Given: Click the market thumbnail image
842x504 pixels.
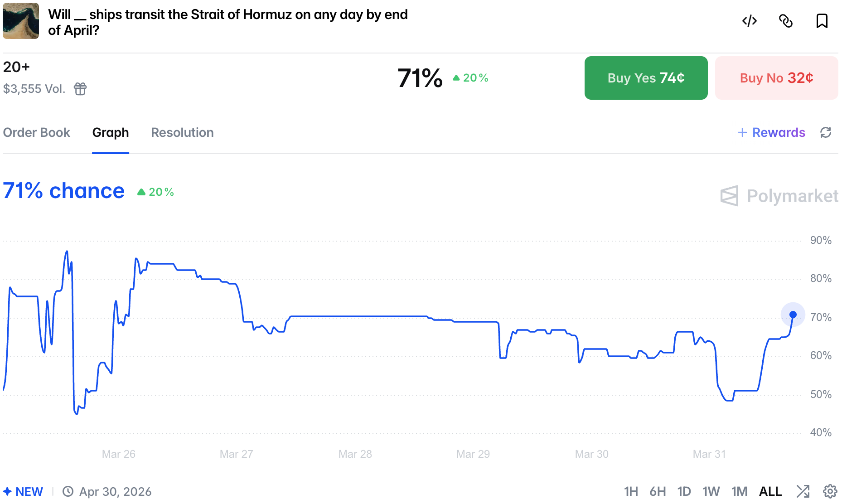Looking at the screenshot, I should pos(21,21).
